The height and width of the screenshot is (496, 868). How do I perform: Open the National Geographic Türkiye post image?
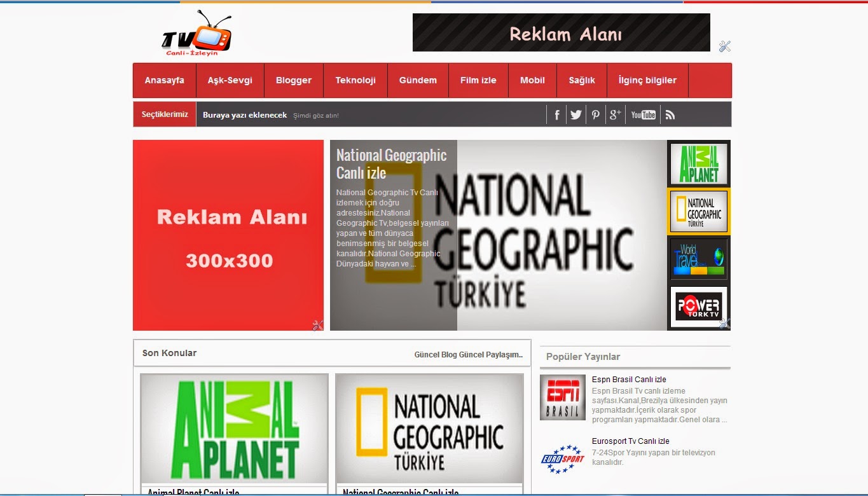point(429,429)
